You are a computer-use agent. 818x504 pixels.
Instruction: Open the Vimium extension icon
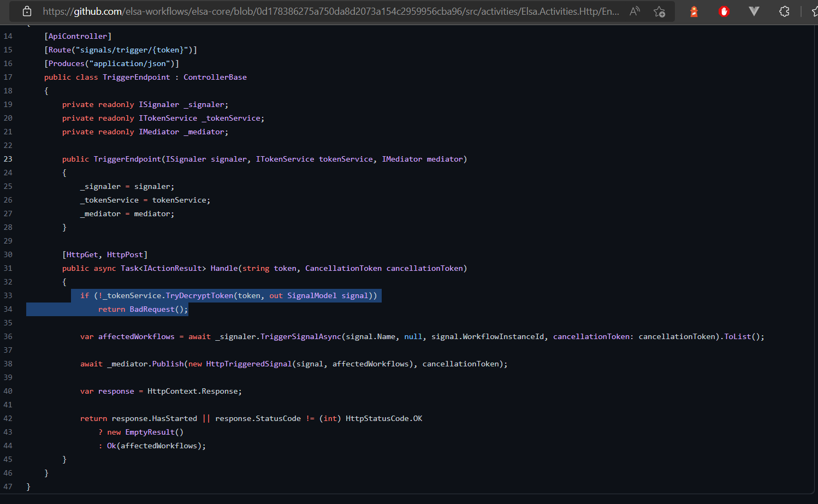pyautogui.click(x=754, y=11)
